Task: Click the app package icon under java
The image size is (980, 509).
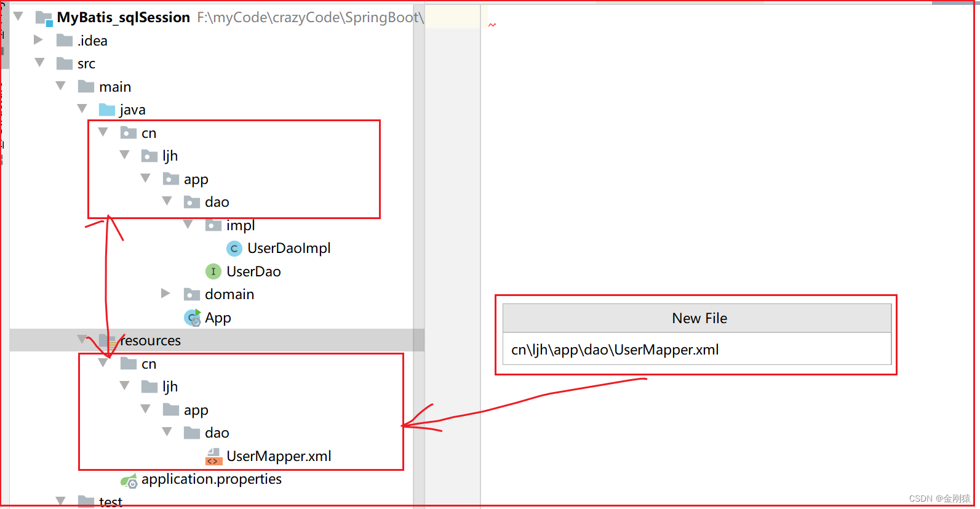Action: tap(171, 179)
